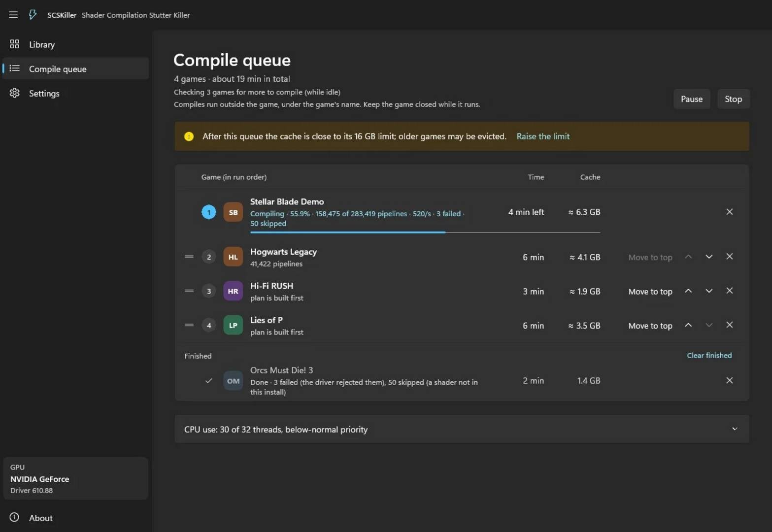Grab the Hogwarts Legacy drag handle

pos(189,257)
